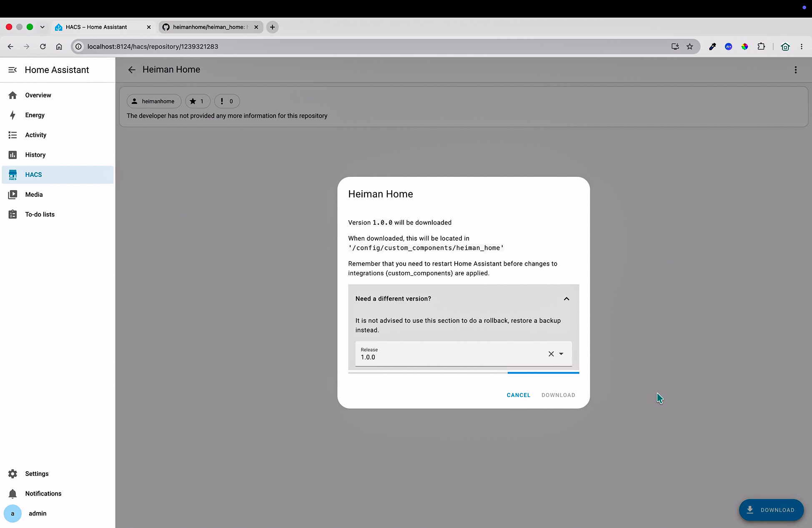View site information icon in address bar

tap(78, 47)
